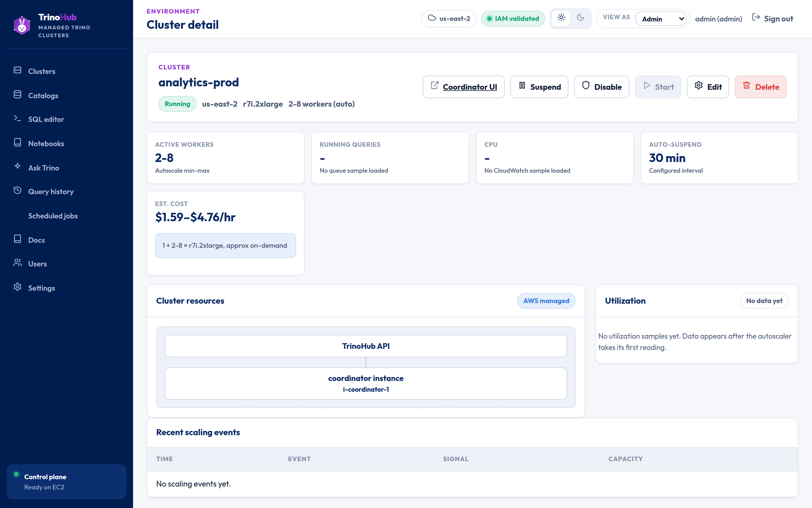Click the sign out arrow icon
This screenshot has width=812, height=508.
(x=756, y=17)
